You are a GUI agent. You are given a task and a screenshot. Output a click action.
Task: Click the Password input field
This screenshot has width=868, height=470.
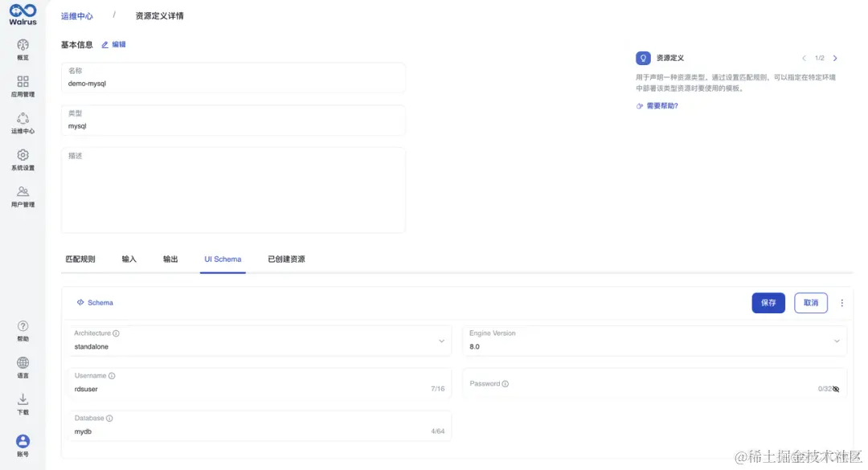point(654,383)
